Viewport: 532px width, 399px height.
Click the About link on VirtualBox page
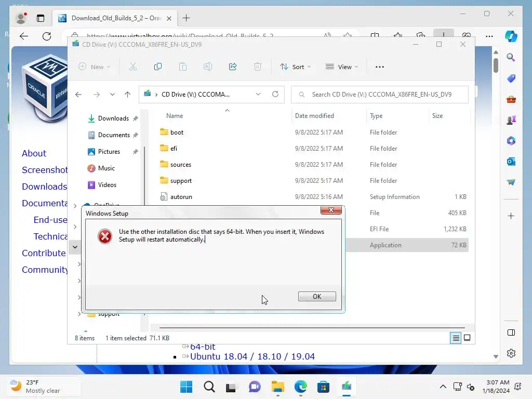pyautogui.click(x=34, y=153)
